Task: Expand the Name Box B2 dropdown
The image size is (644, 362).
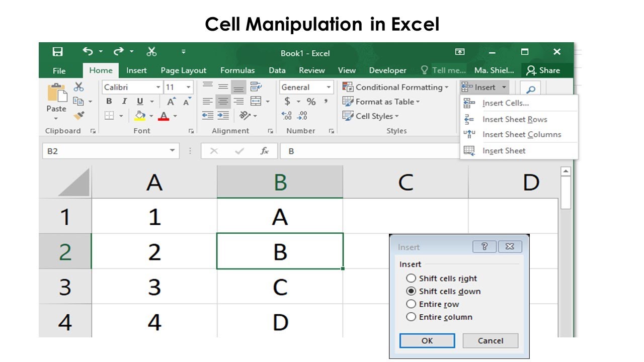Action: [x=173, y=150]
